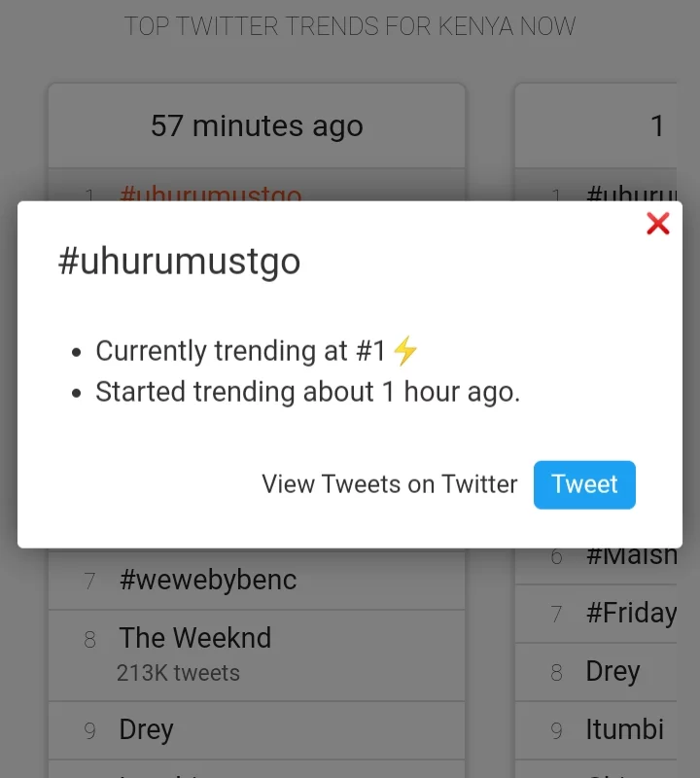Select Drey ranked ninth in the list
Image resolution: width=700 pixels, height=778 pixels.
coord(146,729)
